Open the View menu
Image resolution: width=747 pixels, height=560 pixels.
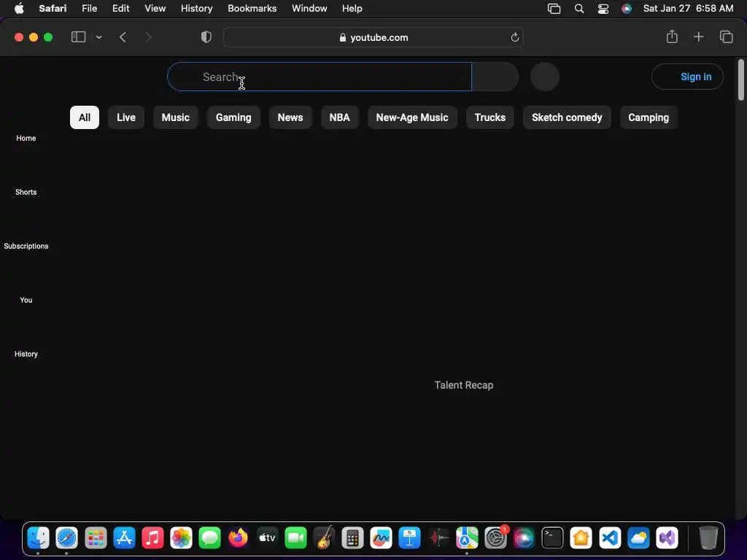click(x=155, y=9)
